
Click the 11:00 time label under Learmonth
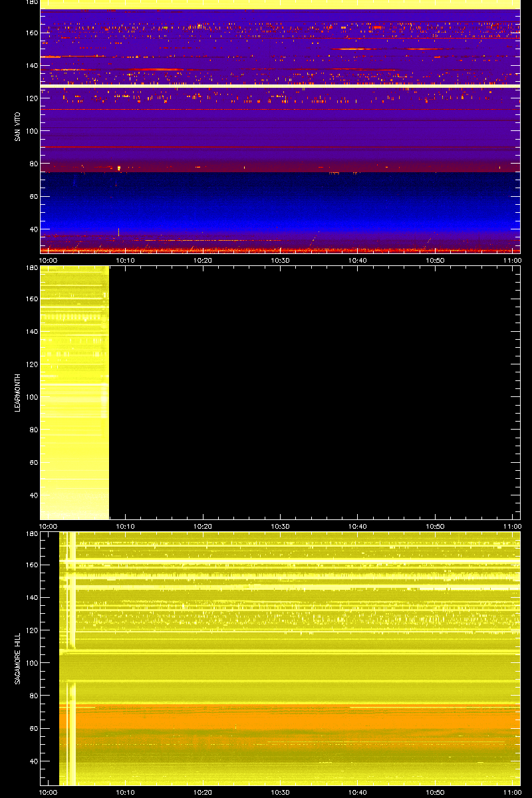pyautogui.click(x=512, y=527)
